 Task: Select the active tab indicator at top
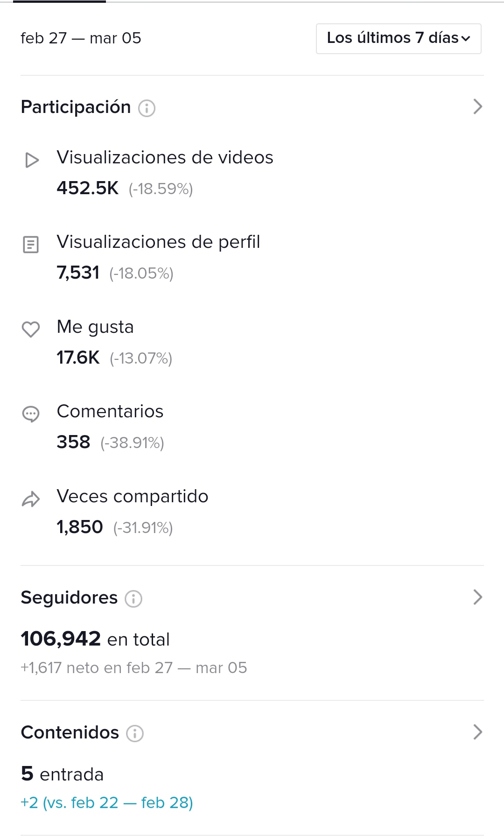coord(59,2)
